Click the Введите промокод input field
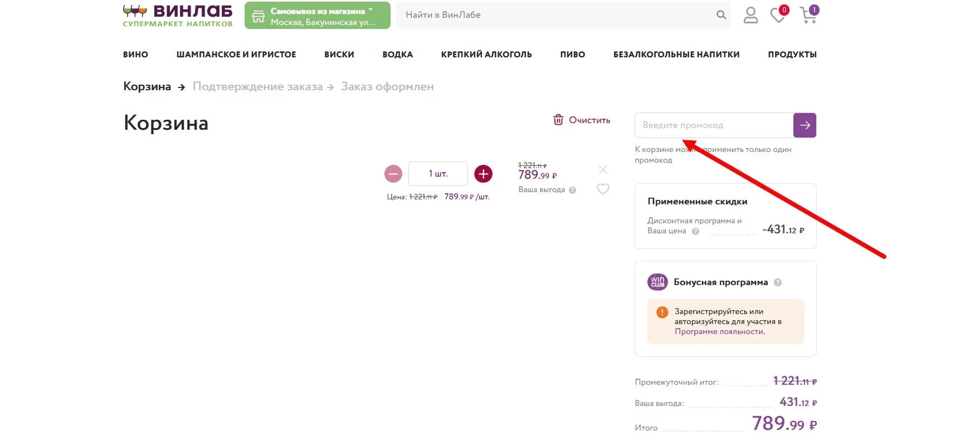The image size is (980, 441). 714,125
